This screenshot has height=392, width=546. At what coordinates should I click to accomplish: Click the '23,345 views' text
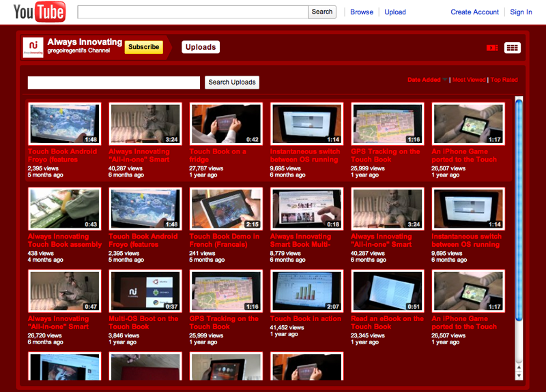(x=368, y=335)
